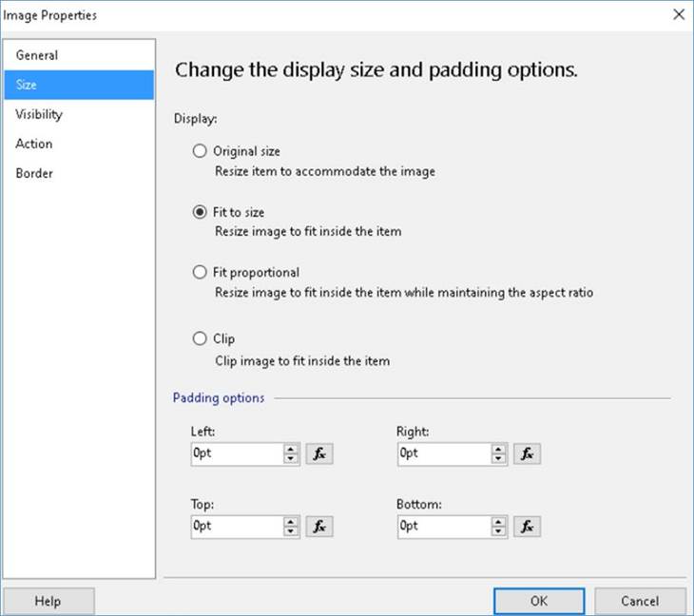Open the Border page

pos(34,173)
